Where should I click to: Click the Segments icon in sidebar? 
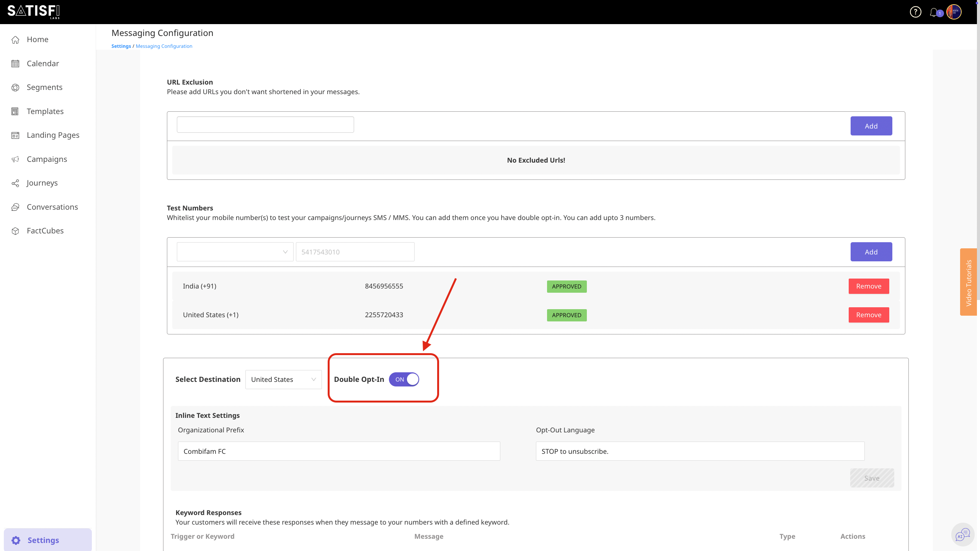click(15, 88)
